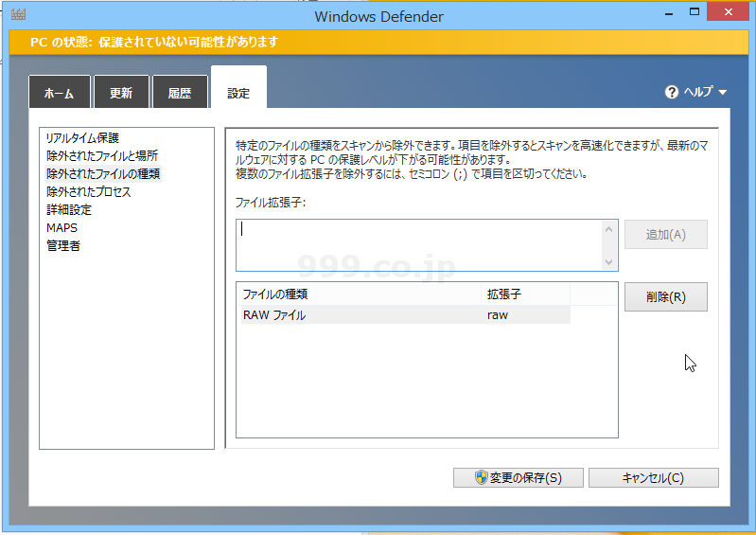Select 除外されたファイルの種類 item
Image resolution: width=756 pixels, height=535 pixels.
tap(103, 173)
